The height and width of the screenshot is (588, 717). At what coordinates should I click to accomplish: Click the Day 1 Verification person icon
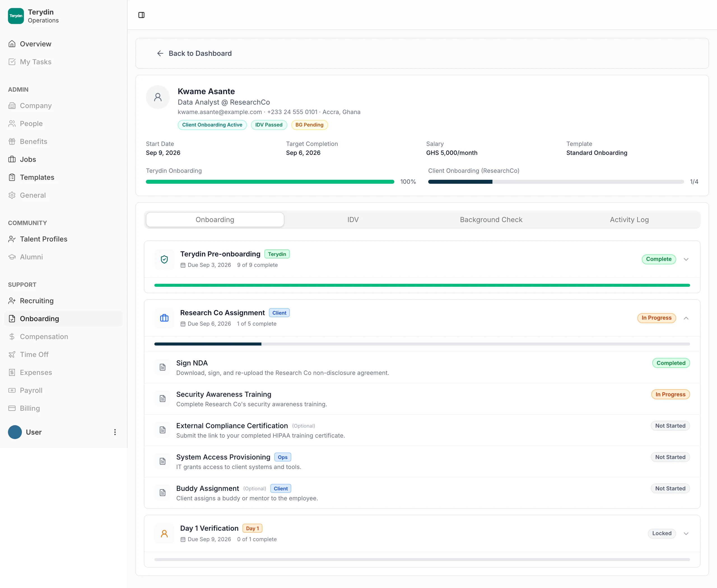[x=164, y=534]
